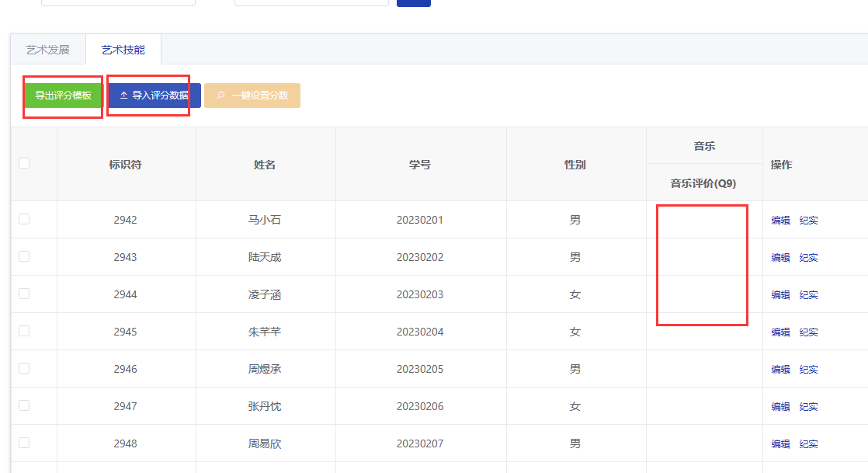
Task: Check the checkbox for row 2943
Action: click(24, 256)
